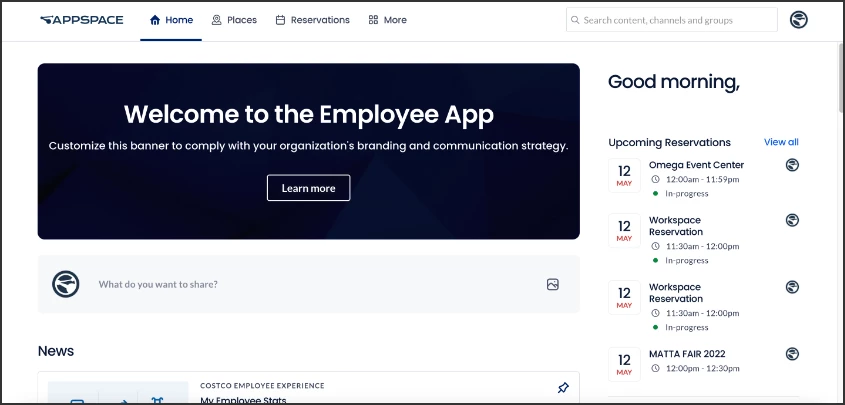Click the pin icon on the news card
The height and width of the screenshot is (405, 845).
(x=563, y=388)
